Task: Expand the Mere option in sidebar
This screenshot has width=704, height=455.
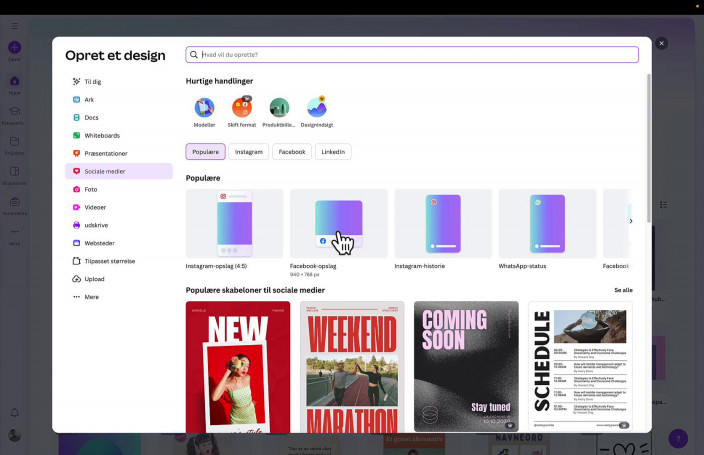Action: [92, 297]
